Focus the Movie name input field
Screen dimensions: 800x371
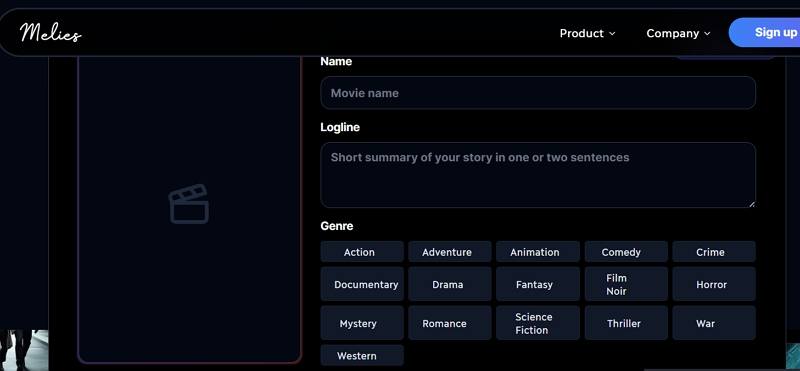click(x=538, y=93)
